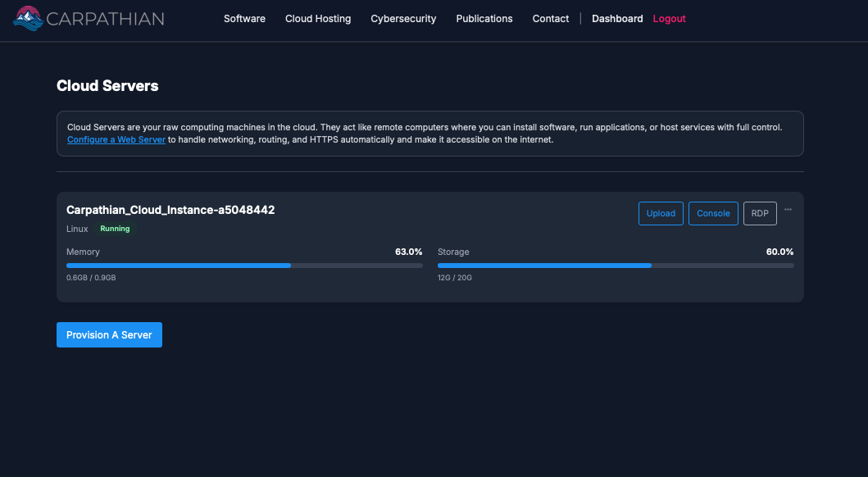Open the Console for the cloud instance
868x477 pixels.
coord(713,213)
